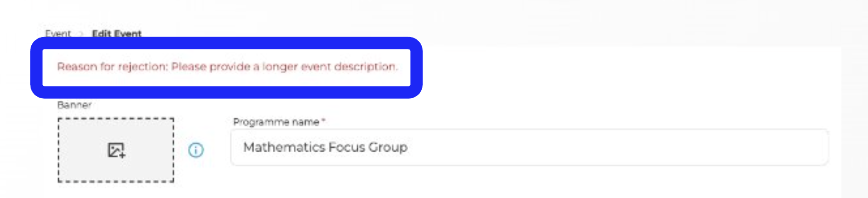This screenshot has width=868, height=198.
Task: Click the word 'rejection' in red notice
Action: (x=143, y=67)
